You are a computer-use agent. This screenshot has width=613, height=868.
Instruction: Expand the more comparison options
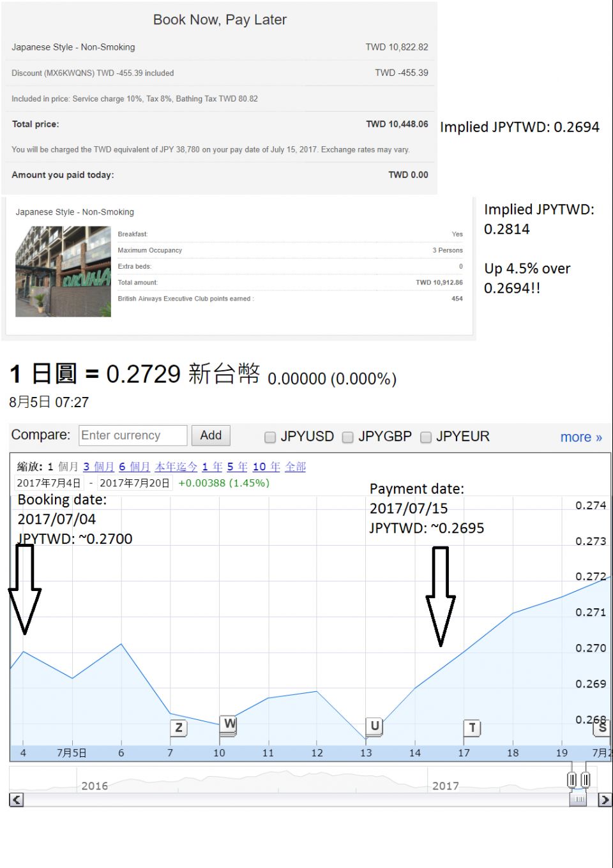click(x=580, y=437)
